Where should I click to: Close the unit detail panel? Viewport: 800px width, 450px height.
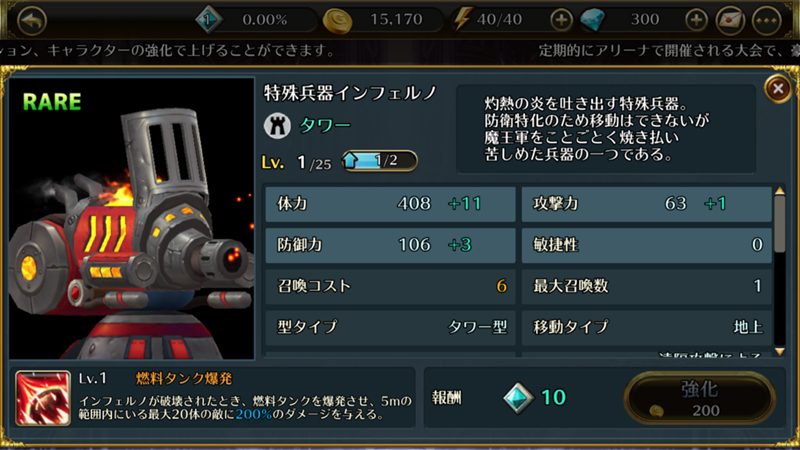point(778,89)
